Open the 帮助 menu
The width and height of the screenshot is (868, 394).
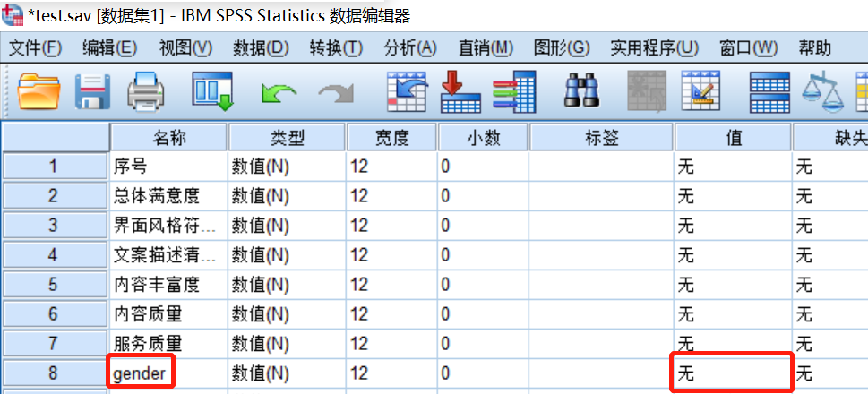pos(815,48)
